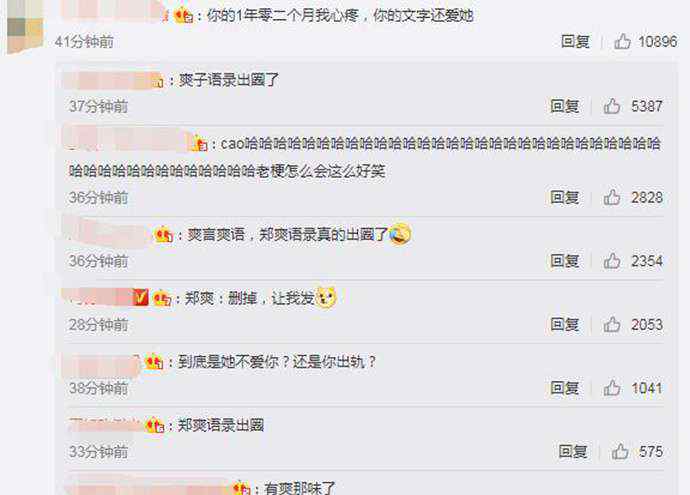Reply to the comment posted 33分钟前
Screen dimensions: 690x495
click(573, 451)
